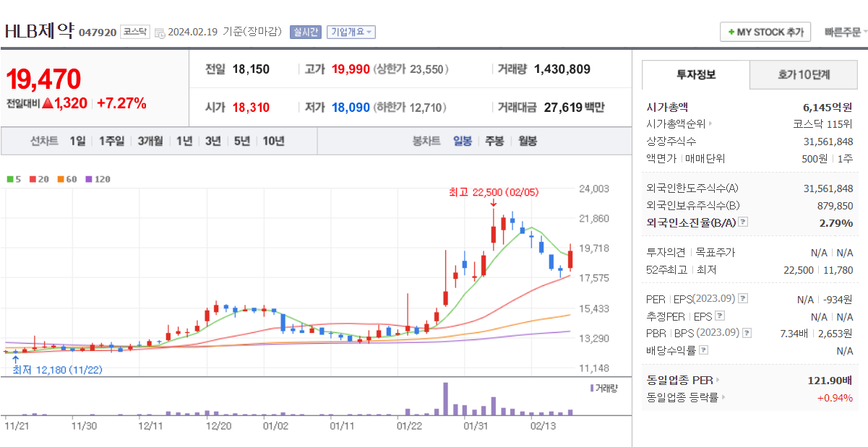Click the 52주최고 최저 value 22,500 | 11,780
The height and width of the screenshot is (447, 868).
click(819, 270)
